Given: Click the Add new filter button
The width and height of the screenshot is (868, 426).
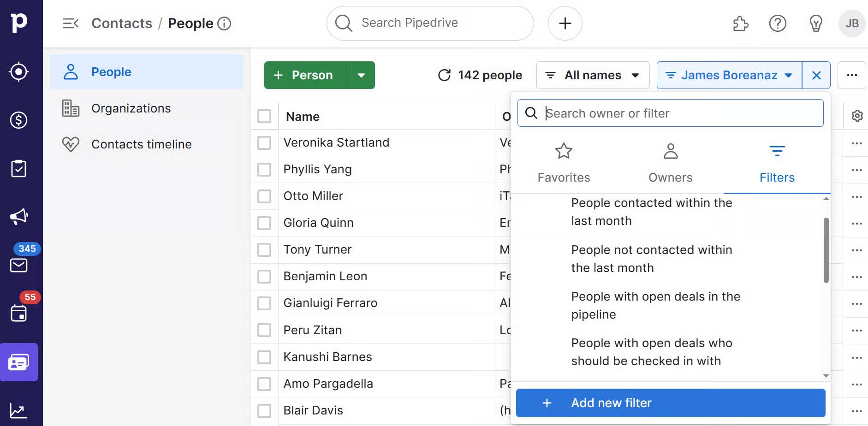Looking at the screenshot, I should (670, 402).
